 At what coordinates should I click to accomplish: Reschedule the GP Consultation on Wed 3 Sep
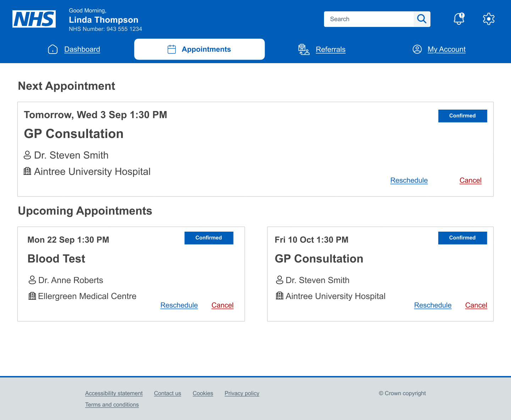(x=409, y=180)
